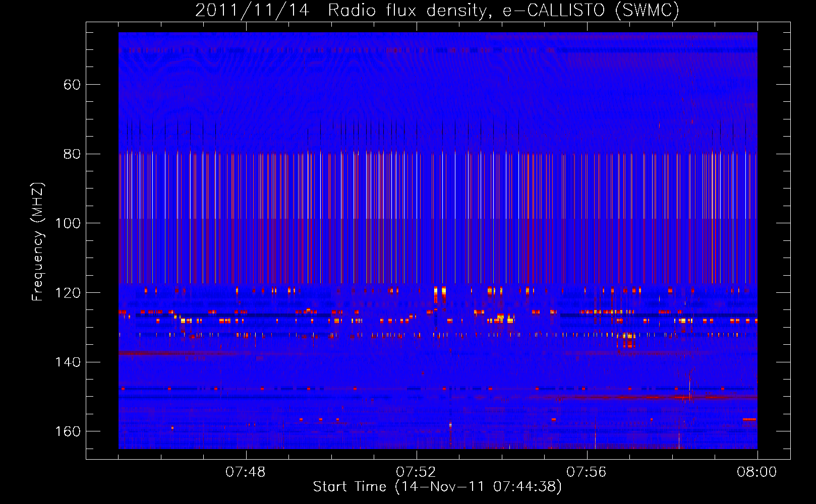Click the 07:52 time tick label
Screen dimensions: 816x504
click(x=417, y=472)
